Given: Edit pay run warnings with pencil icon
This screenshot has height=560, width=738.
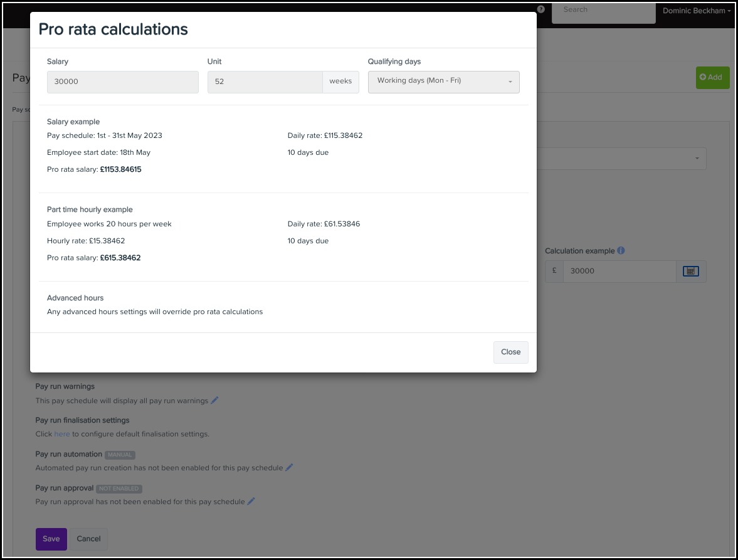Looking at the screenshot, I should (214, 400).
